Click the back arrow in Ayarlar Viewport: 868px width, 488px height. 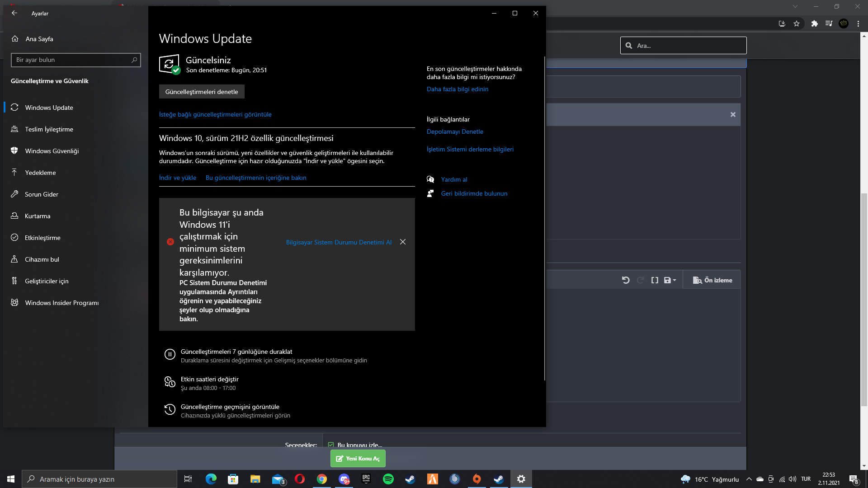click(14, 13)
